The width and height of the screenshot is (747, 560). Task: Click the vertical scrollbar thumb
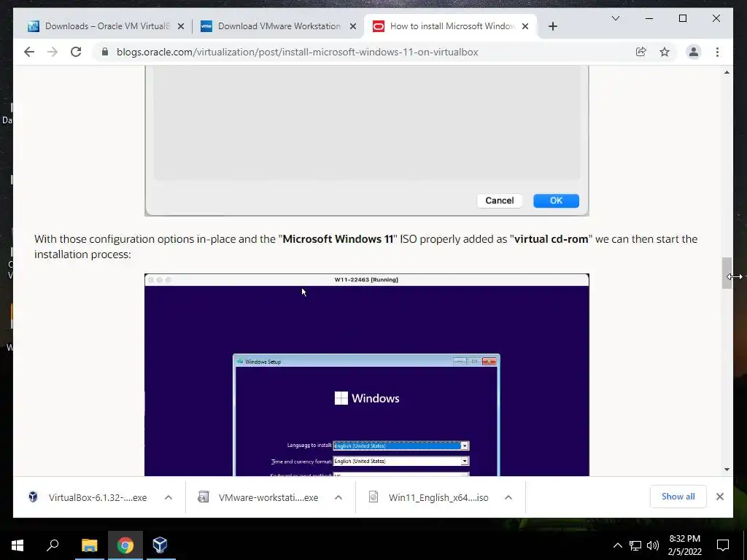727,273
